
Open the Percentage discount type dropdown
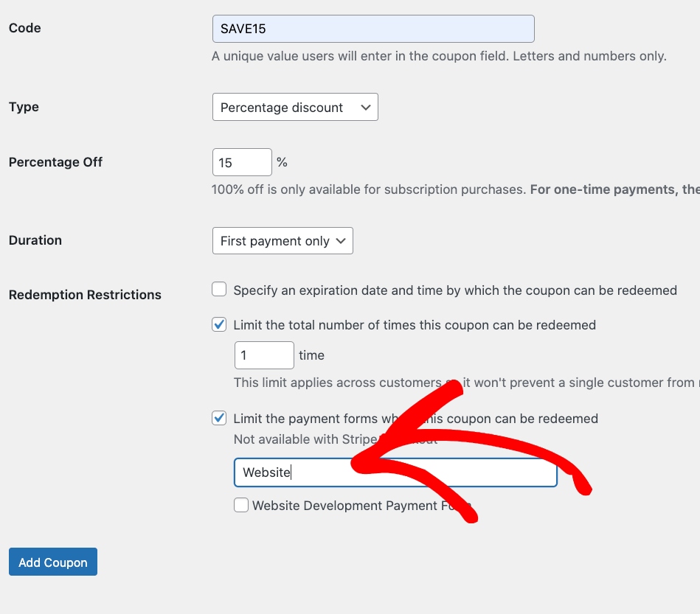coord(295,108)
